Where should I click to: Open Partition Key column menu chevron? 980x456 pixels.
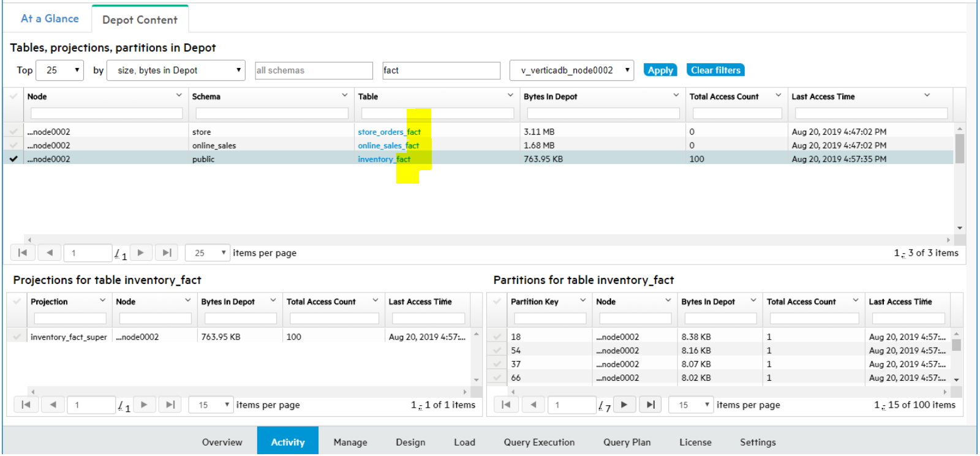[x=582, y=301]
